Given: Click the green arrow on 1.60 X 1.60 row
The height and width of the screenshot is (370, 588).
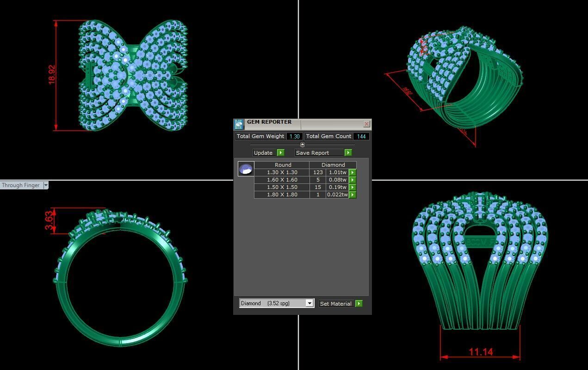Looking at the screenshot, I should click(353, 180).
